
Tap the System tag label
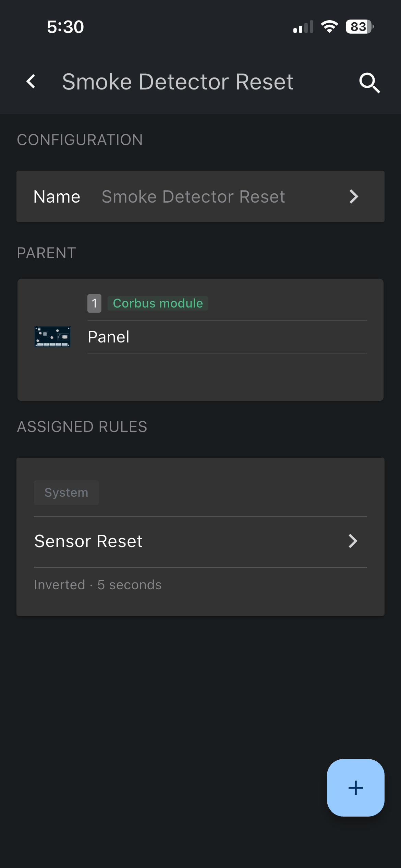pos(66,493)
